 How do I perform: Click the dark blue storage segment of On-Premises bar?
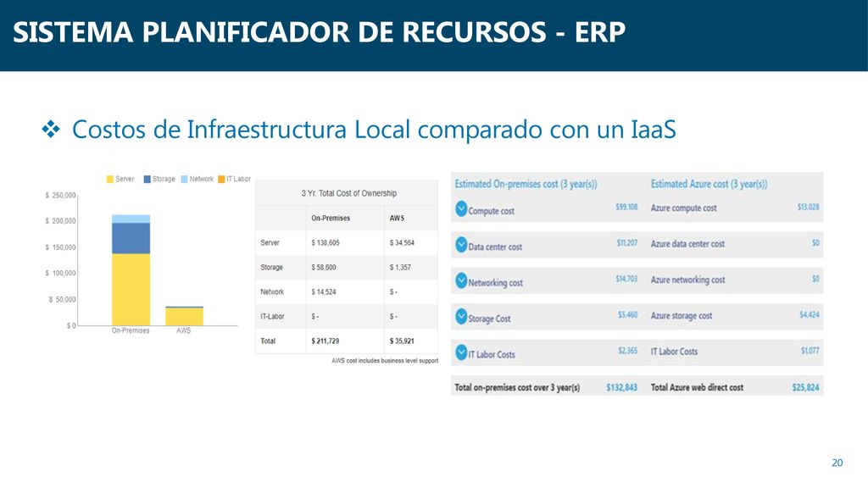click(x=131, y=238)
